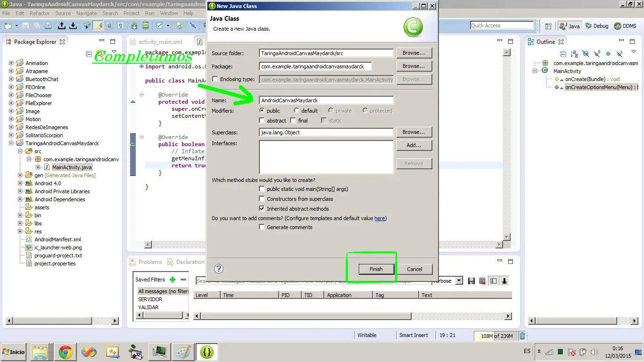Open the Android SDK Manager icon
This screenshot has width=644, height=362.
tap(134, 26)
